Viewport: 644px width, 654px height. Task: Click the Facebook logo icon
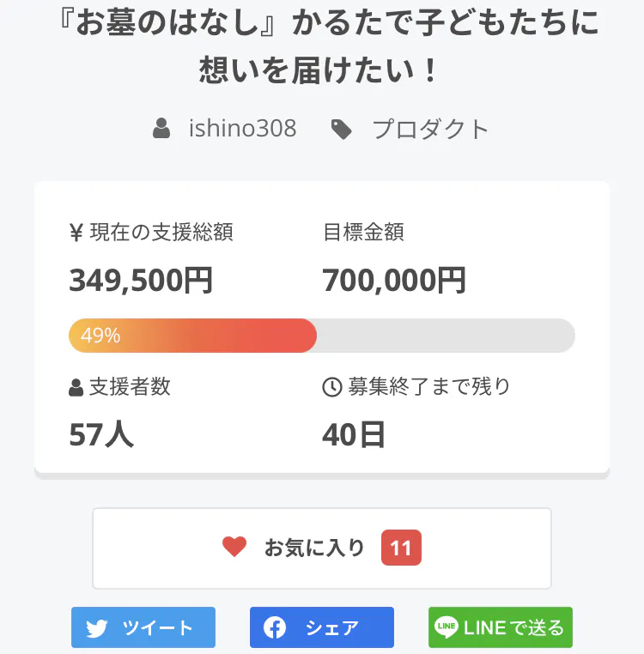pyautogui.click(x=275, y=628)
